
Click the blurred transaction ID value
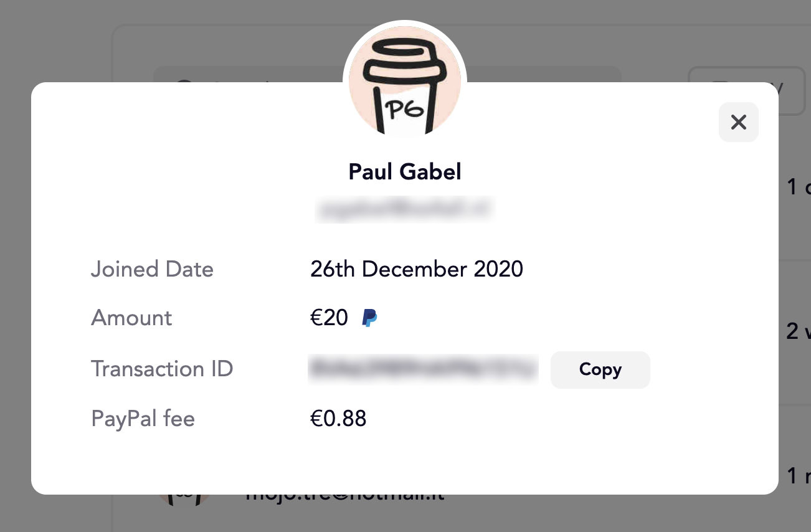[423, 369]
